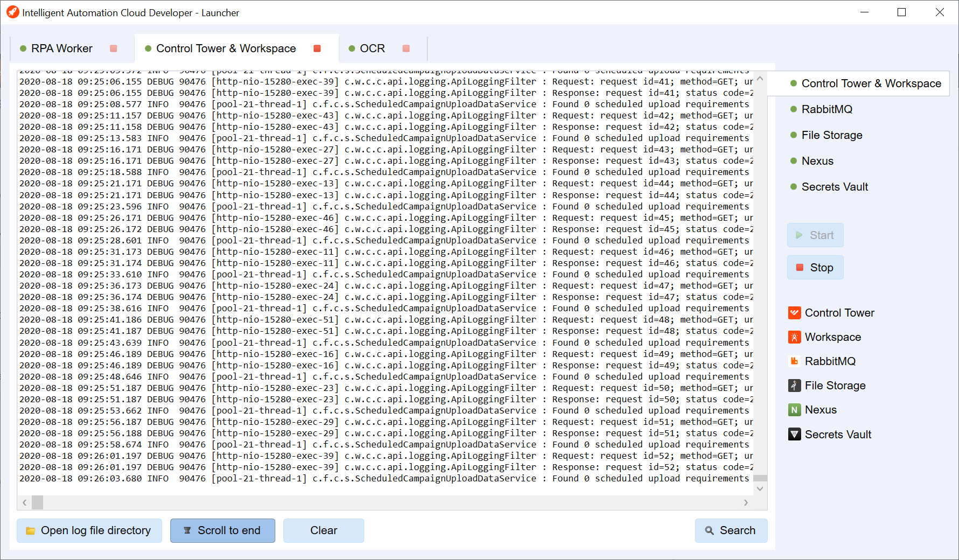This screenshot has height=560, width=959.
Task: Click the horizontal scrollbar thumb
Action: pos(38,502)
